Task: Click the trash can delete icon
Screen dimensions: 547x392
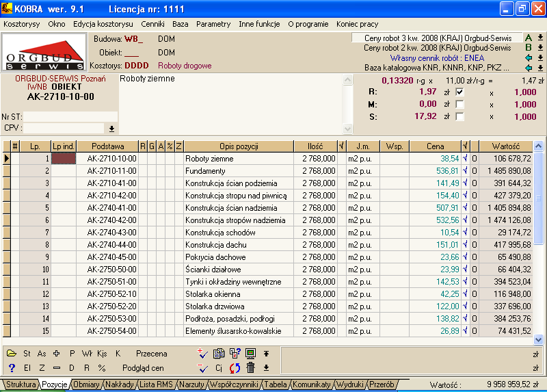Action: point(250,367)
